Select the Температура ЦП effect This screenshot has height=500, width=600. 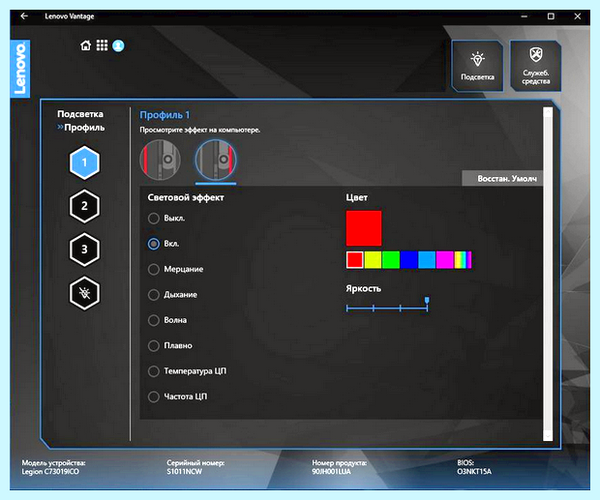187,371
